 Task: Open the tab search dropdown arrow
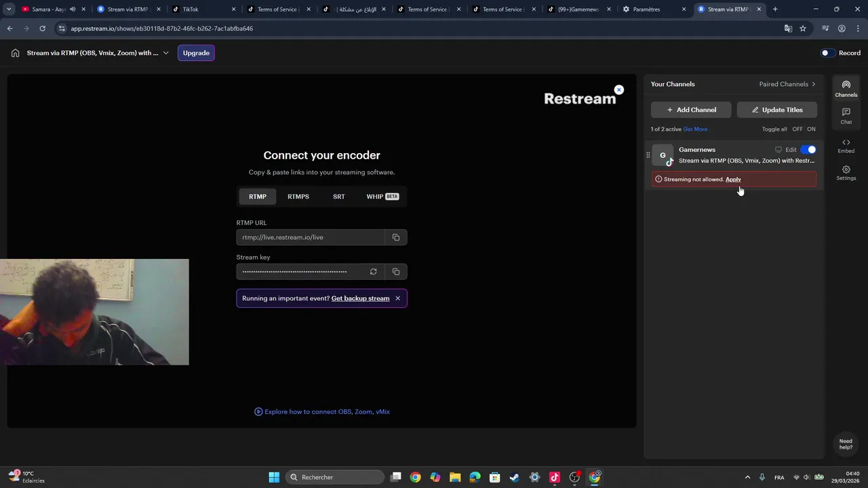9,9
